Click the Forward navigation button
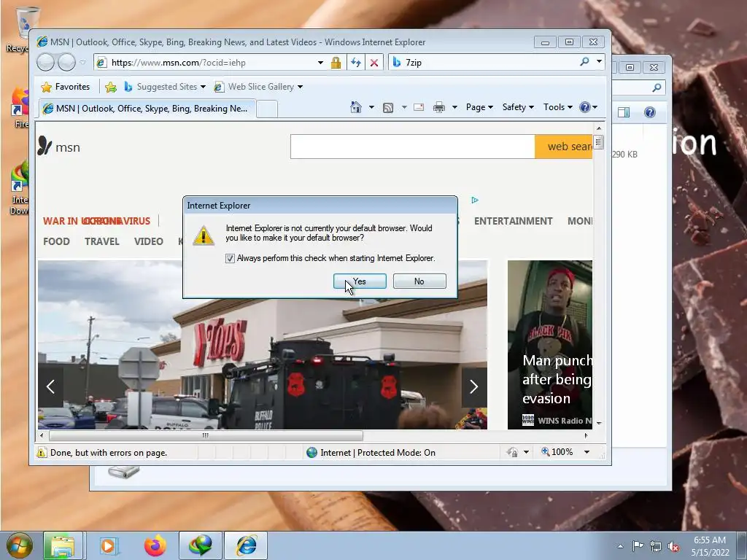 (x=66, y=63)
